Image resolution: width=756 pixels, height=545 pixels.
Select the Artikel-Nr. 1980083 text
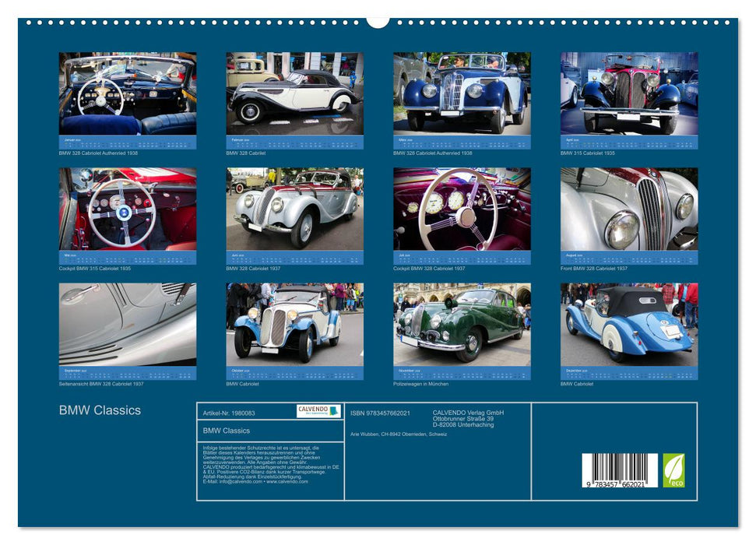(x=229, y=413)
